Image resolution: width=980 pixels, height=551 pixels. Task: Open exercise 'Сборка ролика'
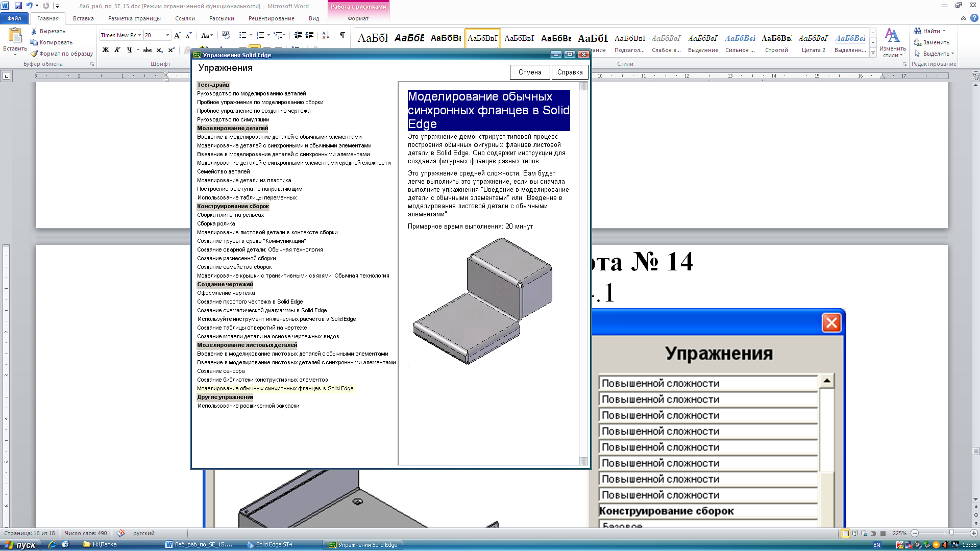[x=216, y=223]
